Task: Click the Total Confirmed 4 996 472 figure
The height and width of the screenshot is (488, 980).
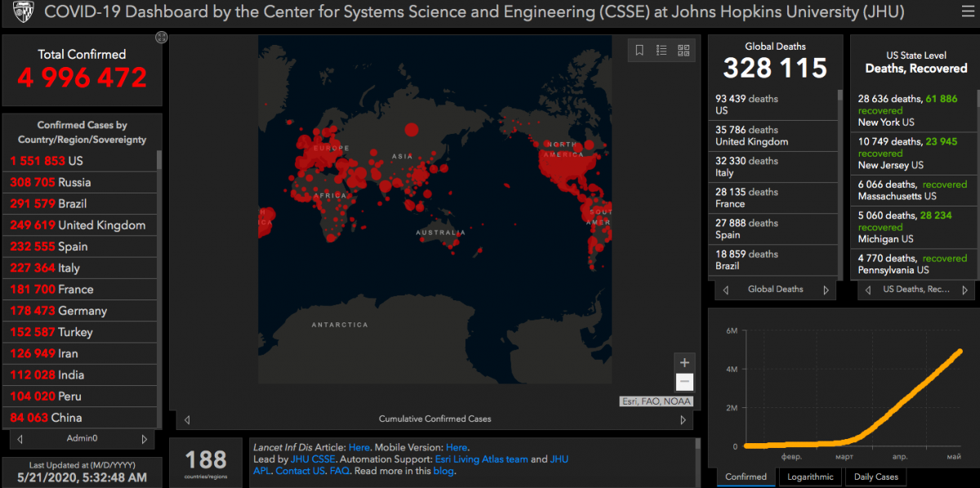Action: point(82,78)
